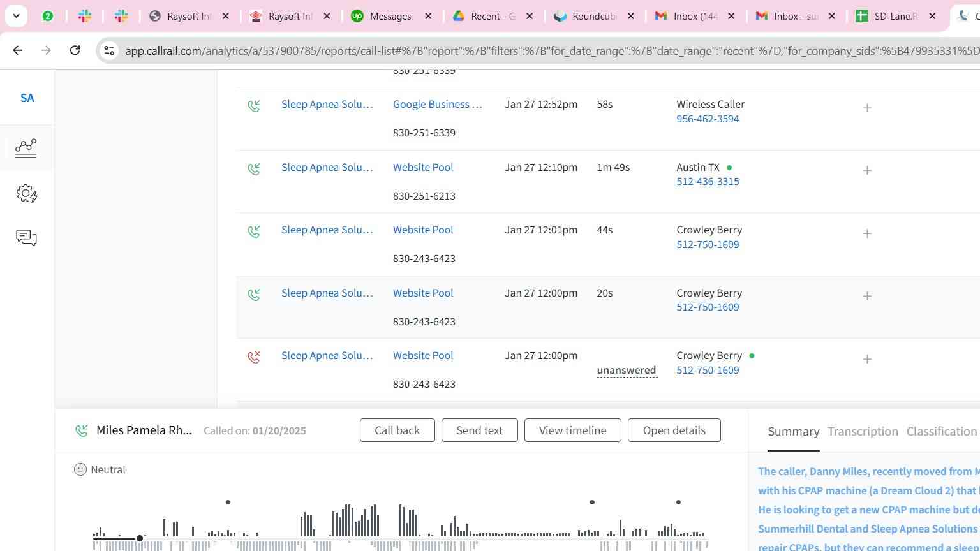Click the call icon beside Miles Pamela Rh...

[81, 430]
